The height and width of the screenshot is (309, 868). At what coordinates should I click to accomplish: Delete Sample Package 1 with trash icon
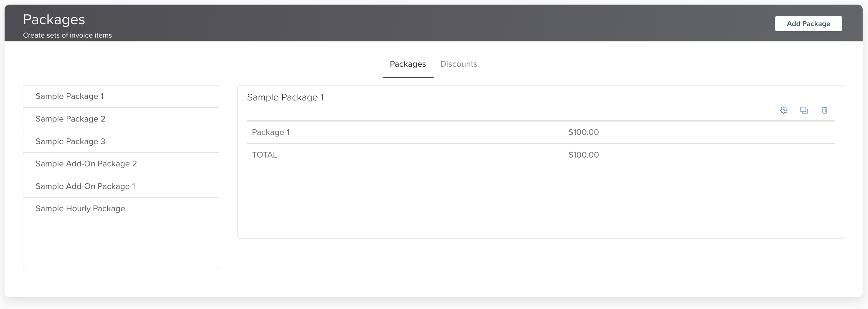[825, 110]
